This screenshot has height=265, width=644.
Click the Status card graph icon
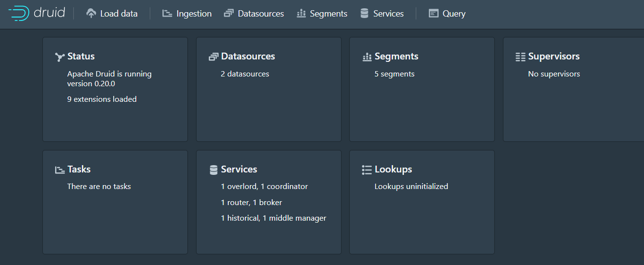[x=60, y=57]
